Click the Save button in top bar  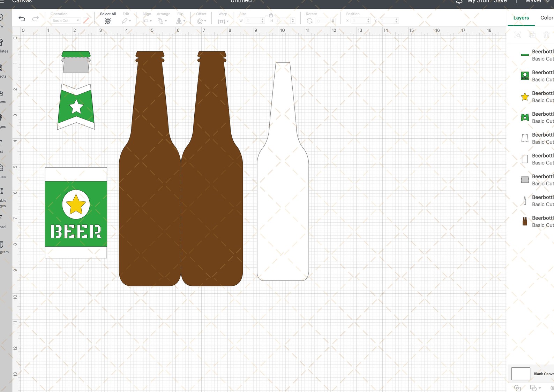tap(500, 2)
